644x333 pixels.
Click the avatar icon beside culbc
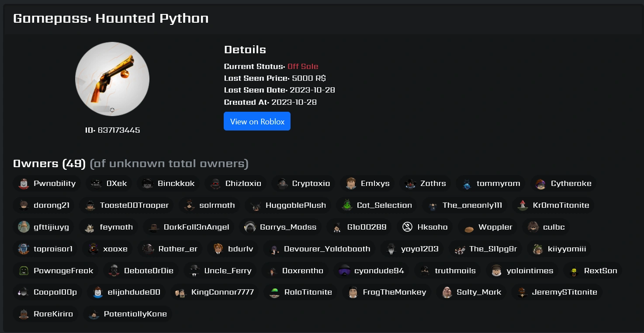point(533,227)
